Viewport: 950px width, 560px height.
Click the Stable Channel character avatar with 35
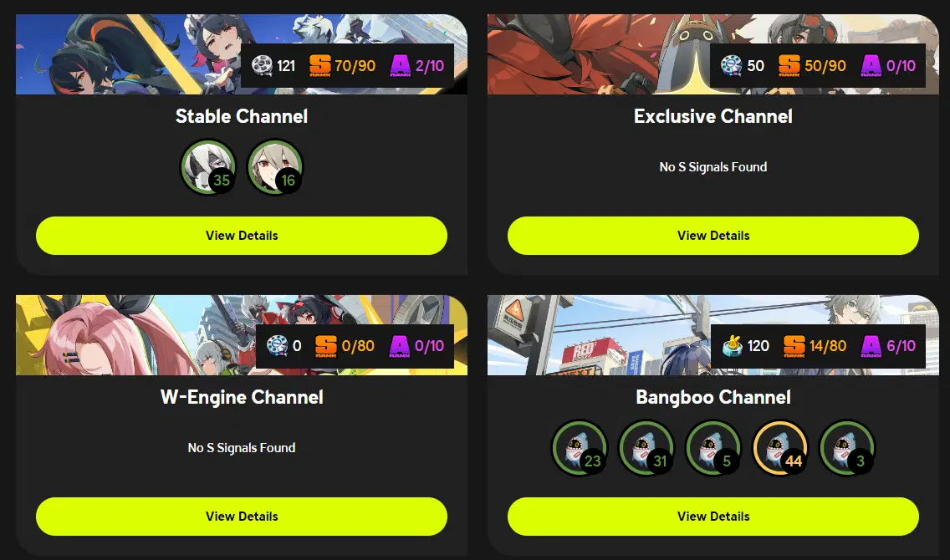208,167
